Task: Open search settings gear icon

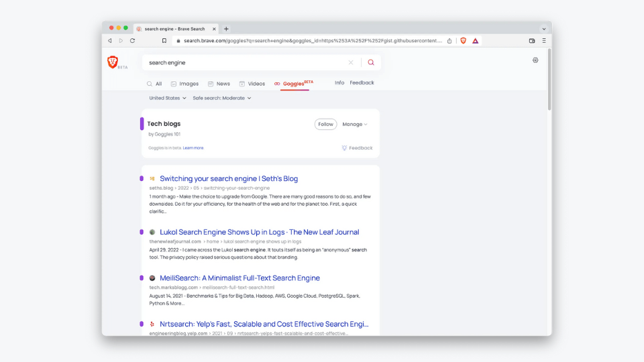Action: (x=535, y=60)
